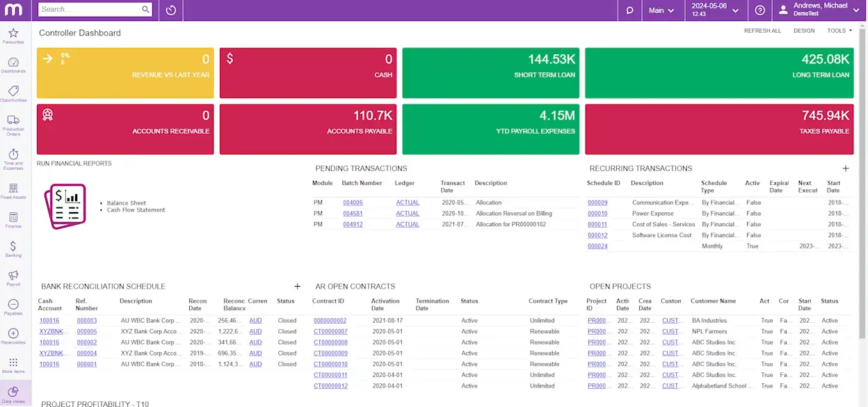Image resolution: width=868 pixels, height=407 pixels.
Task: Open the TOOLS menu
Action: tap(837, 31)
